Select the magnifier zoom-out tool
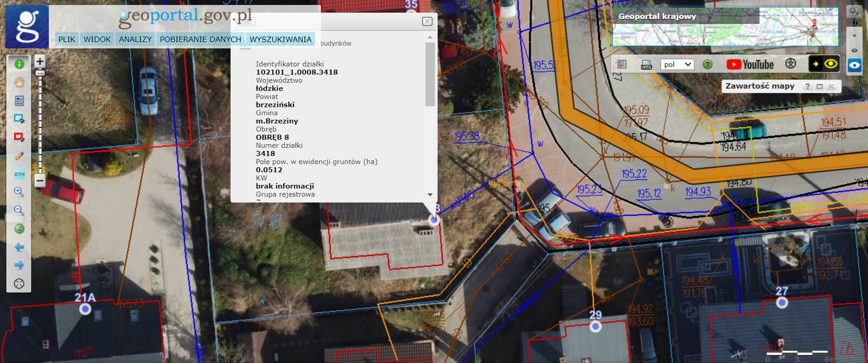 [x=20, y=211]
